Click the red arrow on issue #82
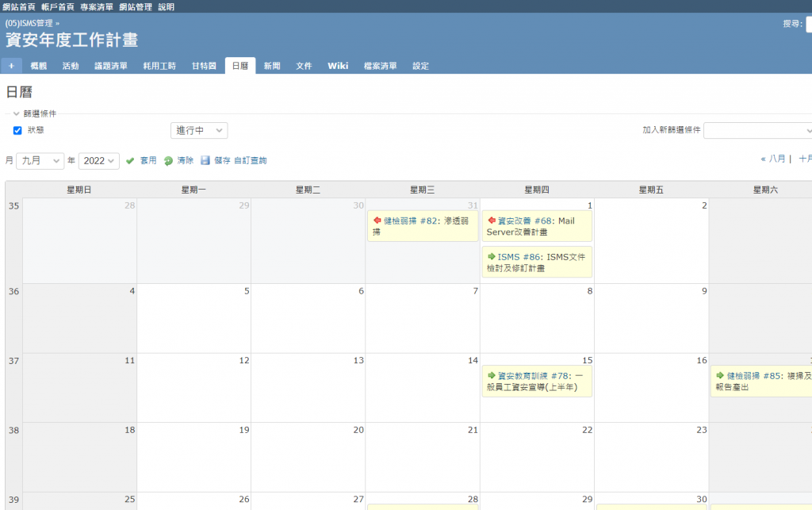This screenshot has height=510, width=812. 377,221
